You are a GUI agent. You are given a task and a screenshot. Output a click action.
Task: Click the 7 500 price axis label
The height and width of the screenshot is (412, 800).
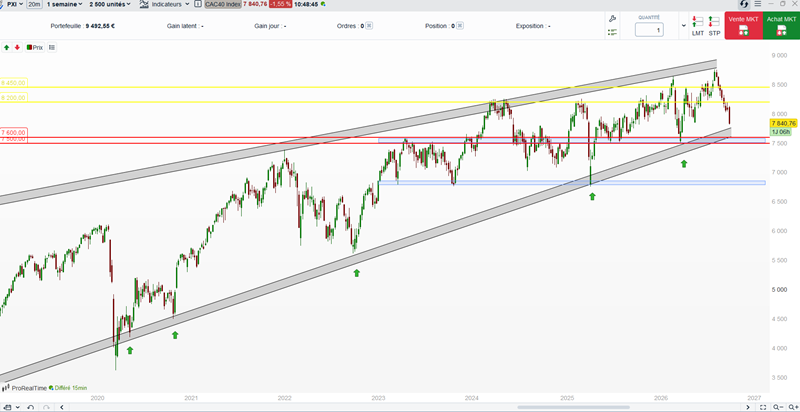(x=781, y=143)
